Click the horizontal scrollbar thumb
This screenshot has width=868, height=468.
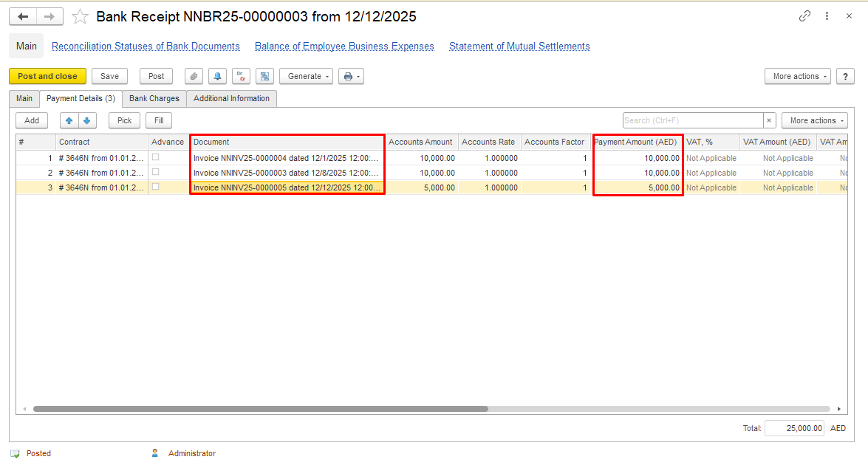261,409
